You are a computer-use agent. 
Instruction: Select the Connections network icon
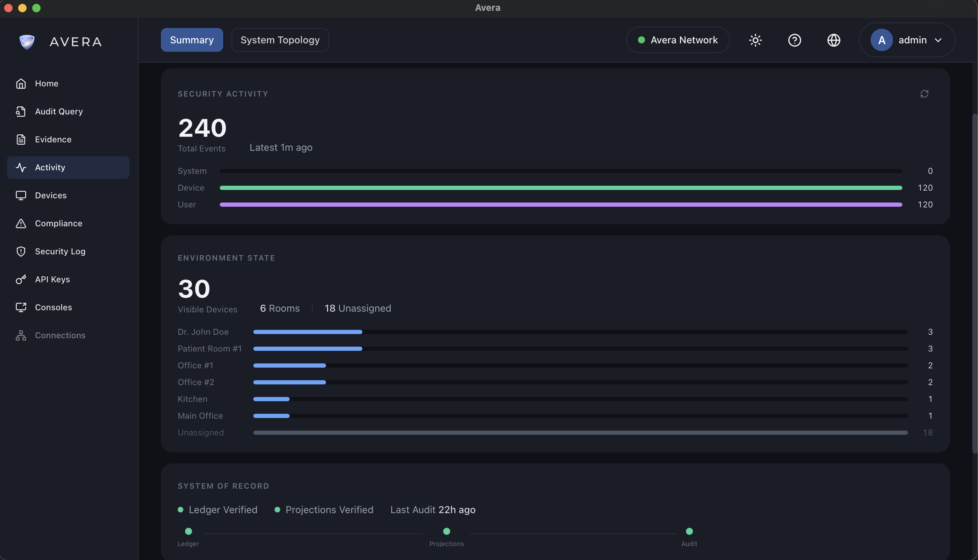click(21, 335)
